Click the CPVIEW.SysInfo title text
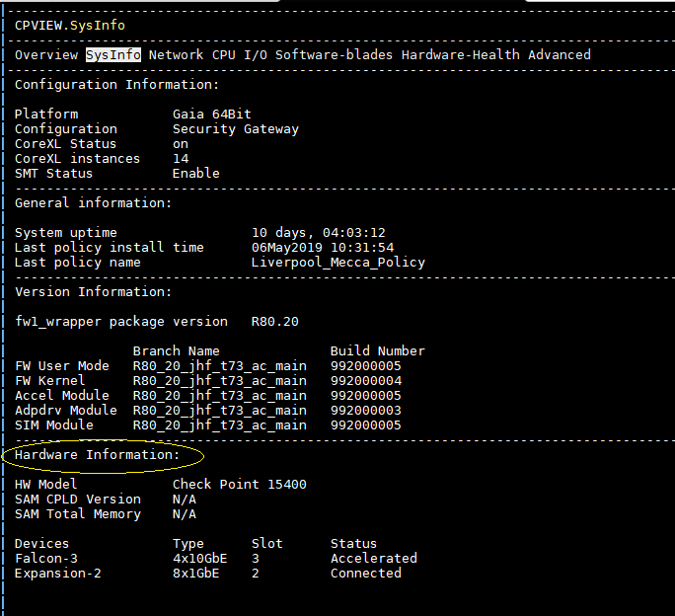675x616 pixels. pos(70,26)
